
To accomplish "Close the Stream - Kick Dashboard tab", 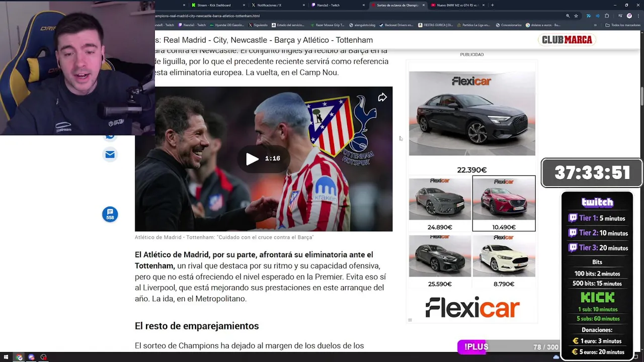I will click(244, 5).
